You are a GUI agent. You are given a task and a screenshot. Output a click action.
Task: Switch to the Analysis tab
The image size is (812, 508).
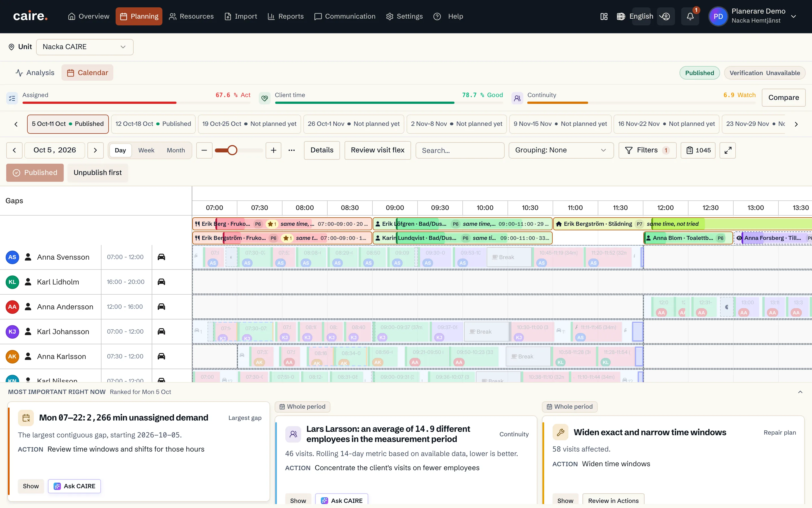[35, 73]
